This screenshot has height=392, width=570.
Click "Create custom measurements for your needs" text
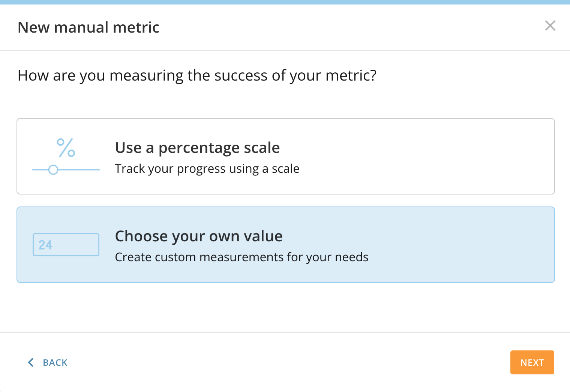[241, 257]
